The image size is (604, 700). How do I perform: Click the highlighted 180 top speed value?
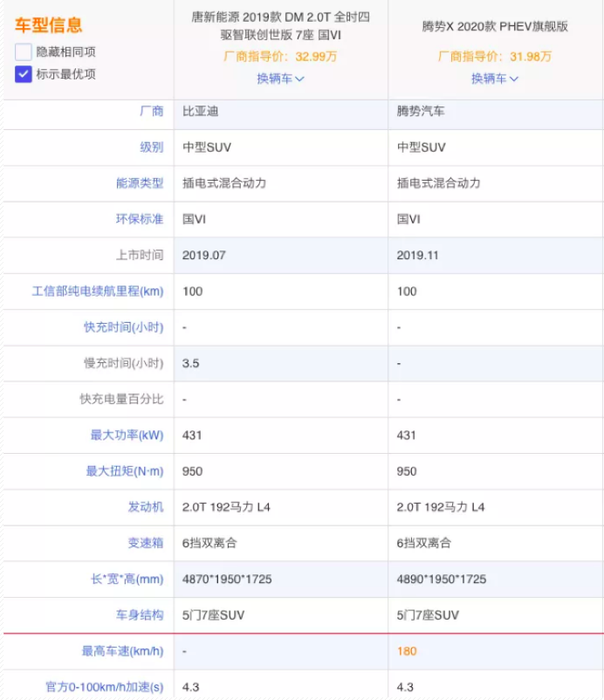pyautogui.click(x=407, y=651)
